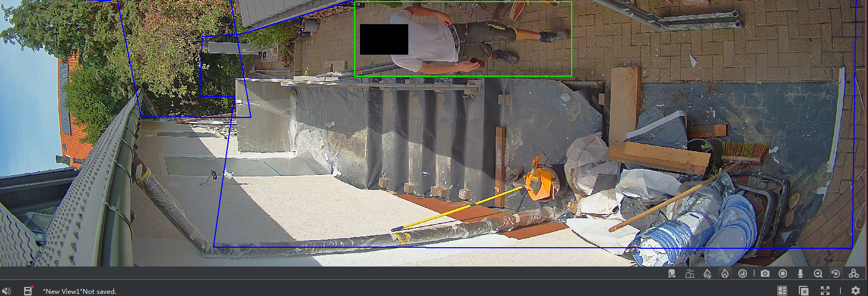The image size is (868, 296).
Task: Click the device with arrow icon
Action: 672,273
